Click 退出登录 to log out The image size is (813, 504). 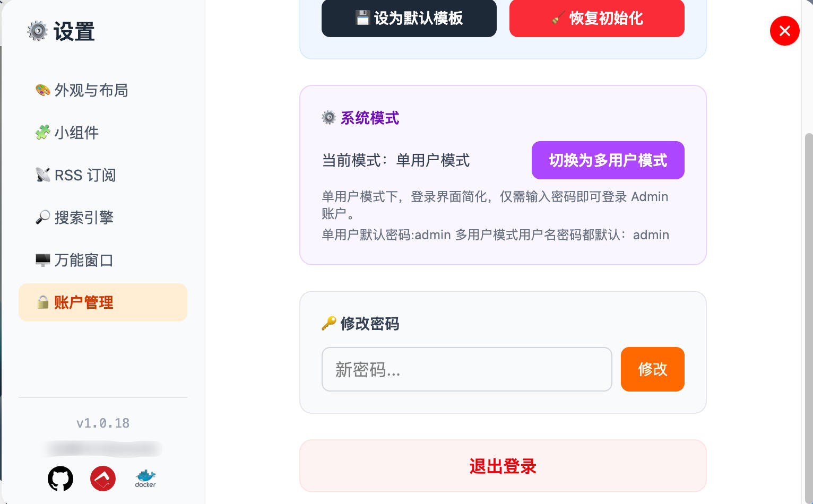pos(503,466)
